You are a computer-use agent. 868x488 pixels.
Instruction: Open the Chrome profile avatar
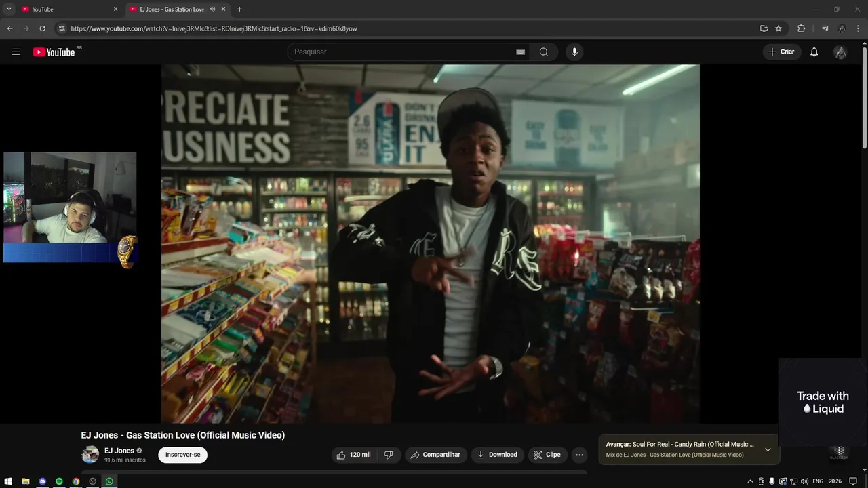click(x=842, y=28)
